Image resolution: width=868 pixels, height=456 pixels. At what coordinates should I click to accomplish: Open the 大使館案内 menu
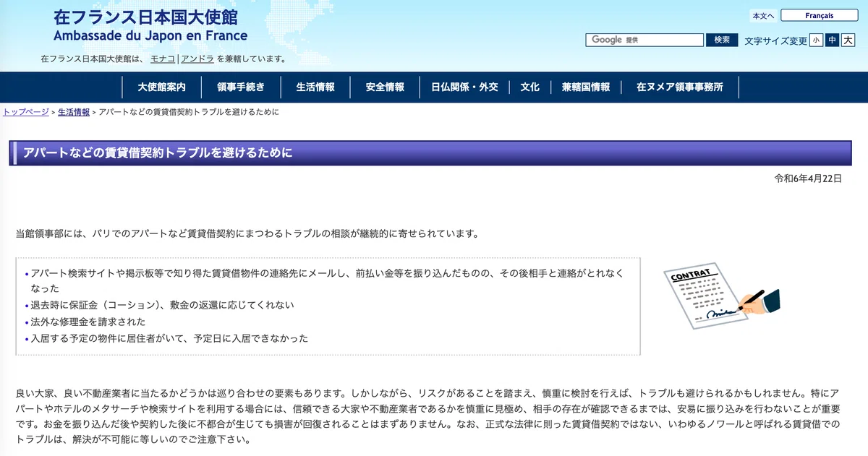(162, 87)
